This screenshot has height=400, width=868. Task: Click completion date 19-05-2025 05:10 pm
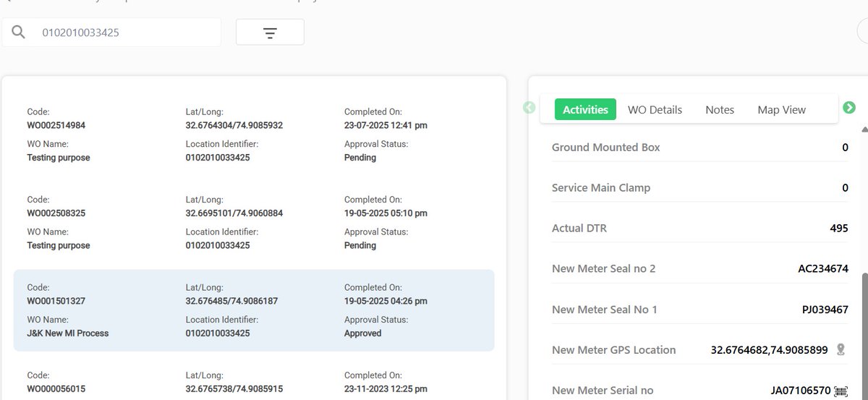[x=386, y=213]
